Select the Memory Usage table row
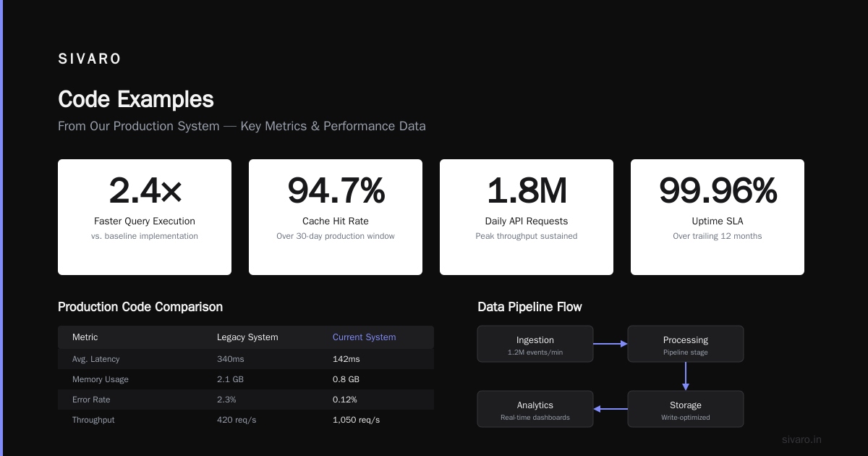This screenshot has width=868, height=456. tap(246, 379)
